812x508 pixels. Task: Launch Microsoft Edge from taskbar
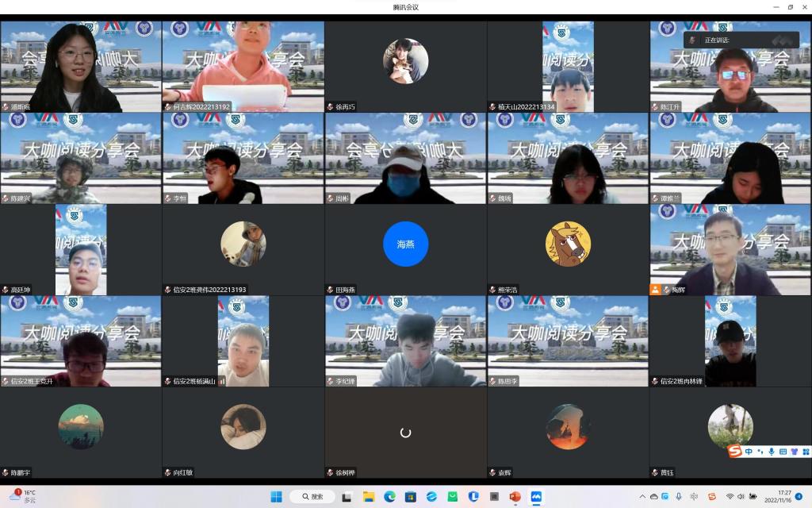389,497
